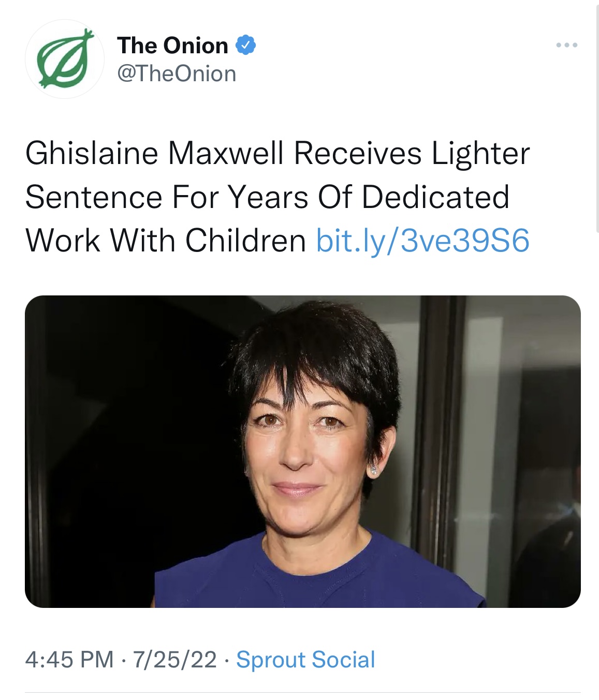Click "Sentence For Years" in the tweet text
The image size is (599, 700).
tap(167, 197)
